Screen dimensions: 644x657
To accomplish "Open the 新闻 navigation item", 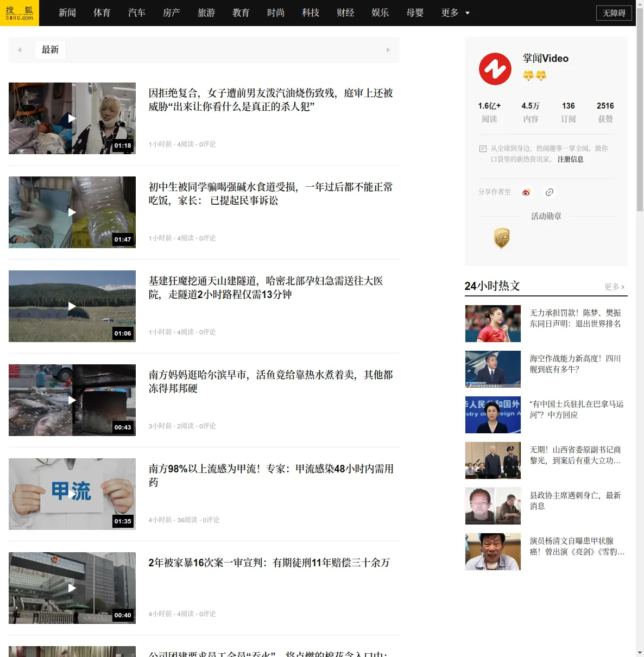I will click(67, 12).
